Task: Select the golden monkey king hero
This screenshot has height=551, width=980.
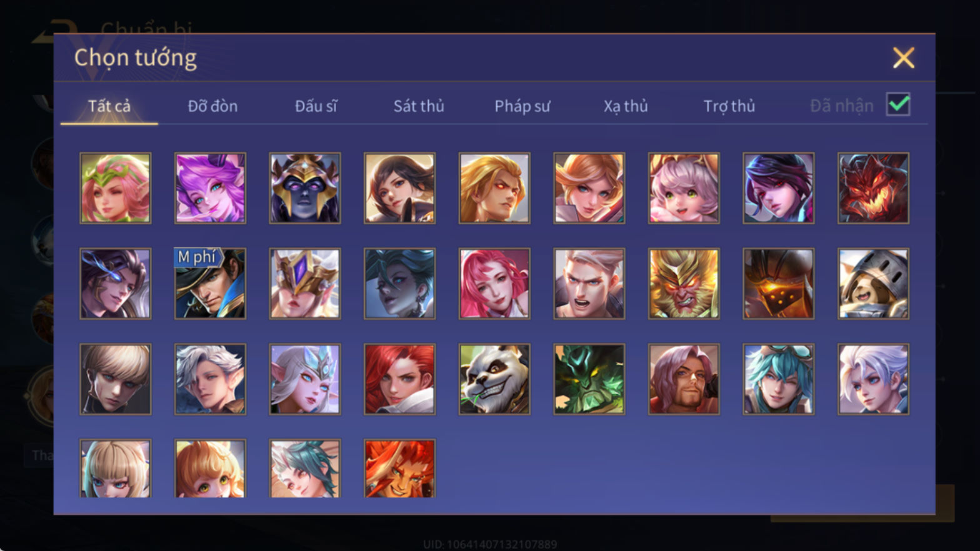Action: click(x=684, y=284)
